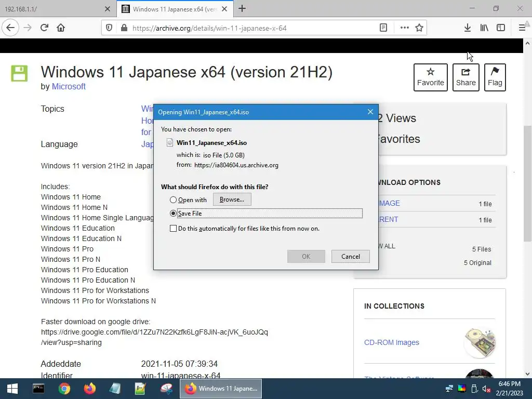Cancel the file download dialog

pos(351,257)
